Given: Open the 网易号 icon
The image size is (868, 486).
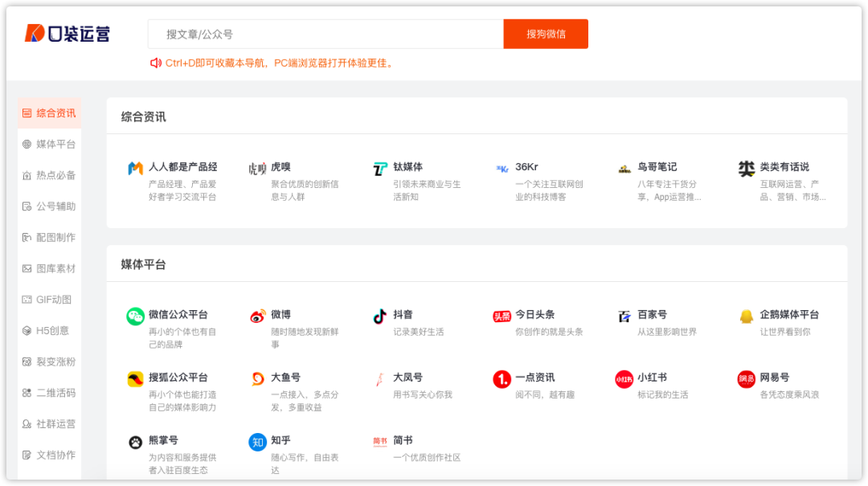Looking at the screenshot, I should [746, 379].
